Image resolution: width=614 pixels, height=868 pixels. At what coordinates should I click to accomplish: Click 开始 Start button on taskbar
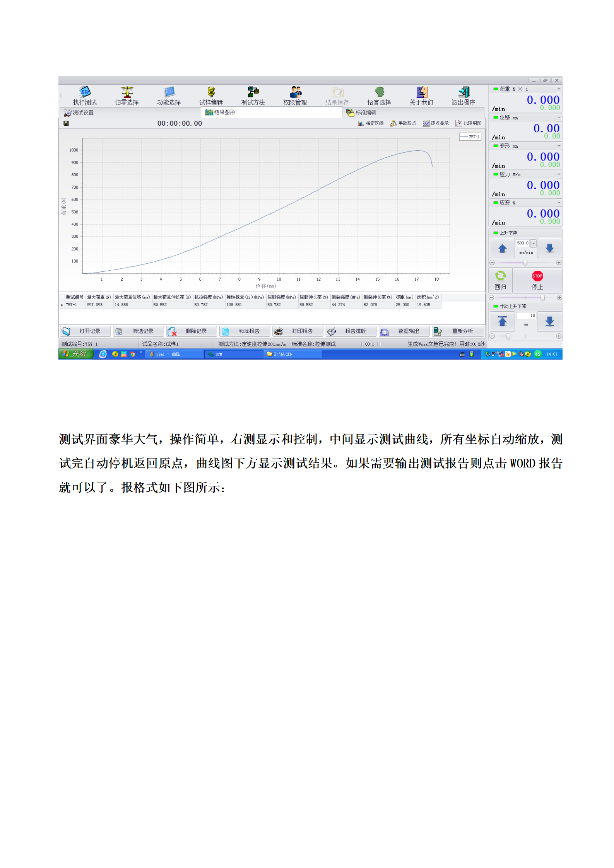coord(76,354)
